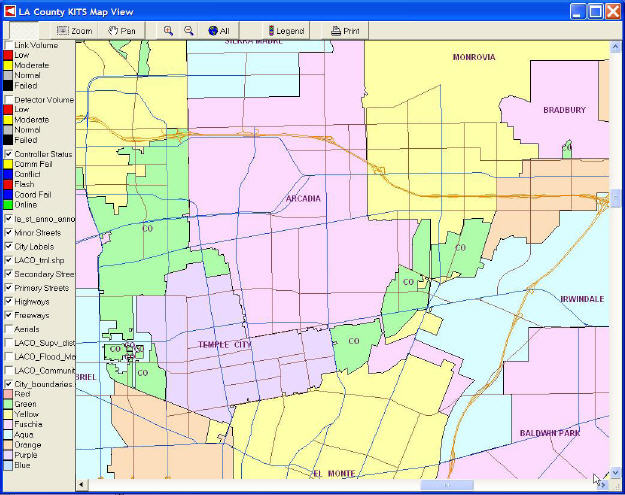Show full map with All globe button

(x=219, y=31)
